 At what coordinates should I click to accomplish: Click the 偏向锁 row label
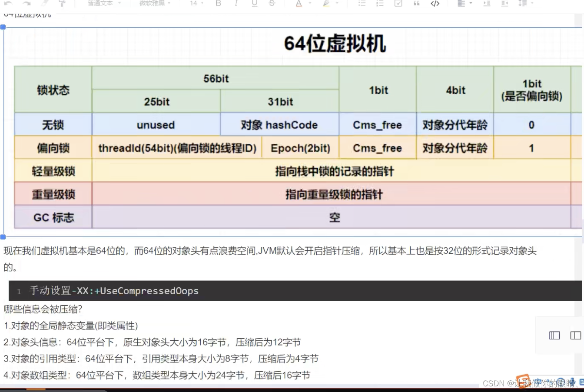[x=53, y=148]
